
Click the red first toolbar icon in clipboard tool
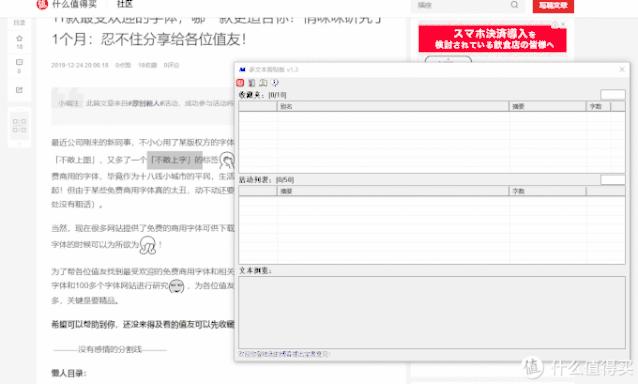click(240, 83)
